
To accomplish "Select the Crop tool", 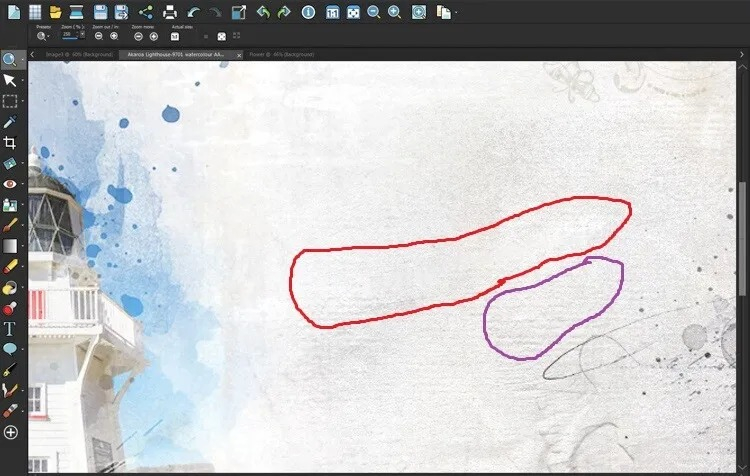I will pyautogui.click(x=10, y=143).
